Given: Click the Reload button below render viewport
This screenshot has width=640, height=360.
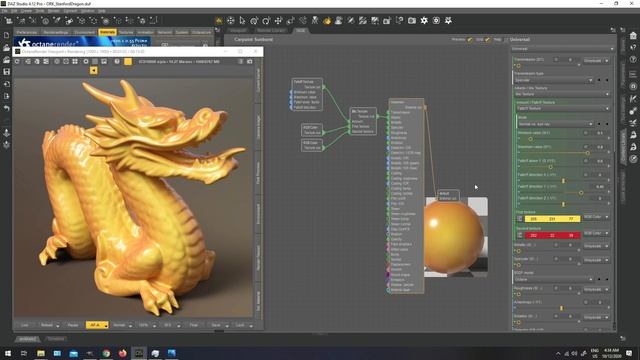Looking at the screenshot, I should [x=47, y=325].
